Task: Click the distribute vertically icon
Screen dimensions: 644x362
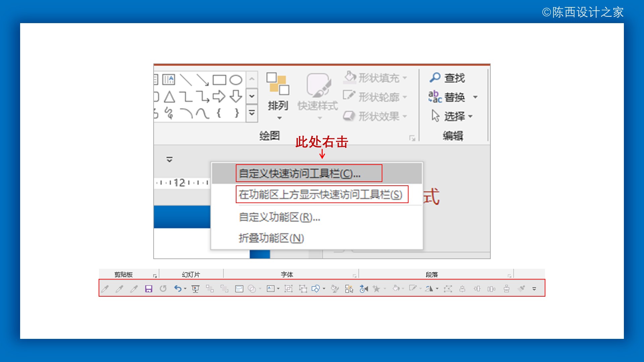Action: point(506,289)
